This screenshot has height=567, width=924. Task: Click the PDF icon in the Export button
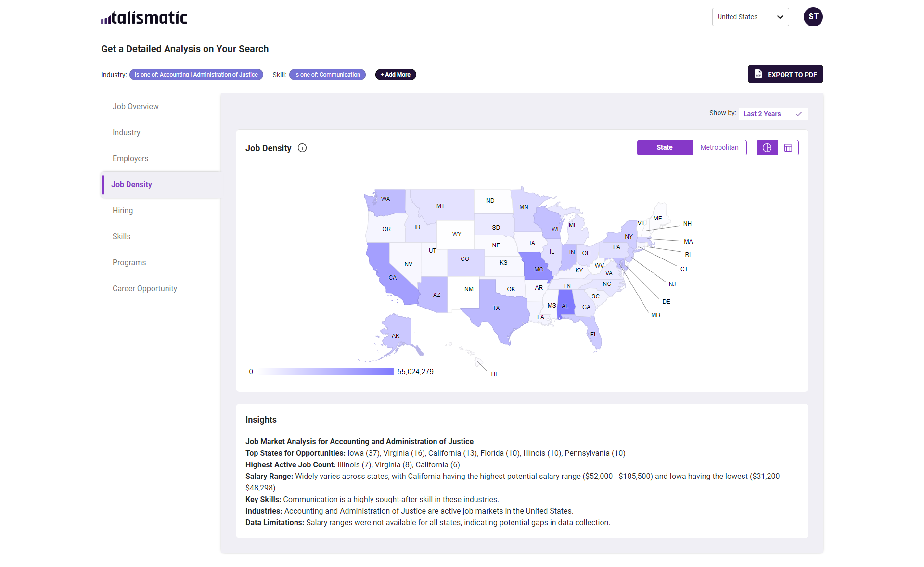click(758, 74)
